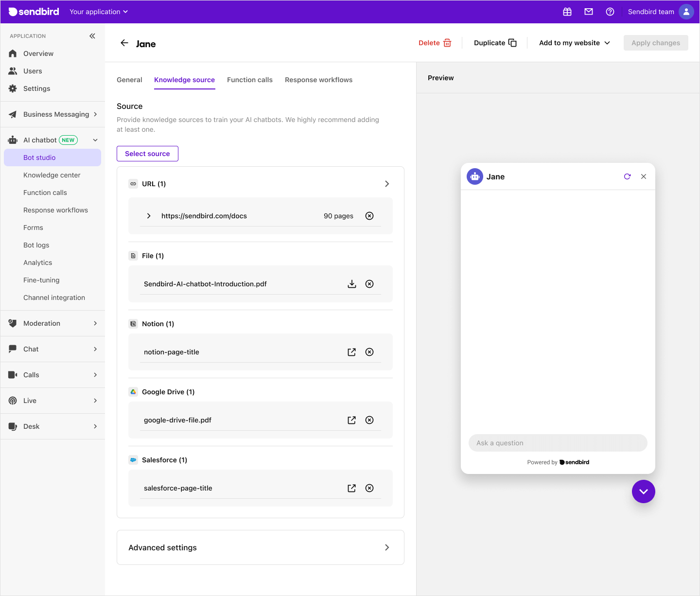
Task: Remove the https://sendbird.com/docs URL source
Action: click(369, 216)
